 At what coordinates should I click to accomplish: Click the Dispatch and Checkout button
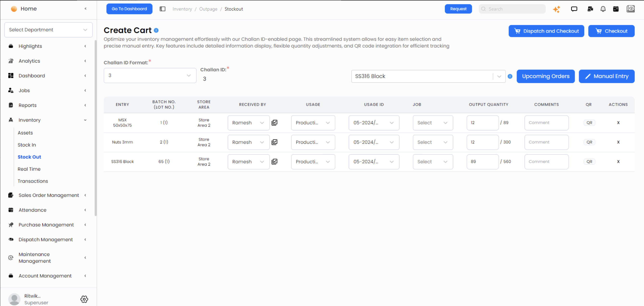(546, 31)
